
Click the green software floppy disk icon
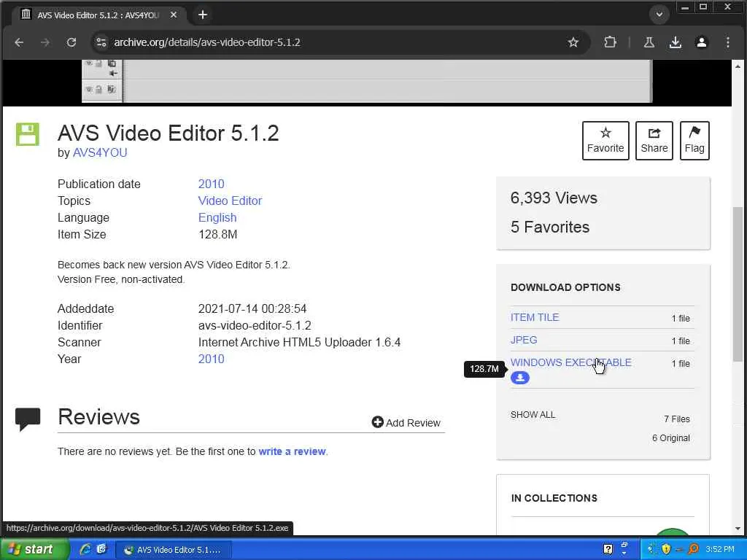click(x=28, y=134)
